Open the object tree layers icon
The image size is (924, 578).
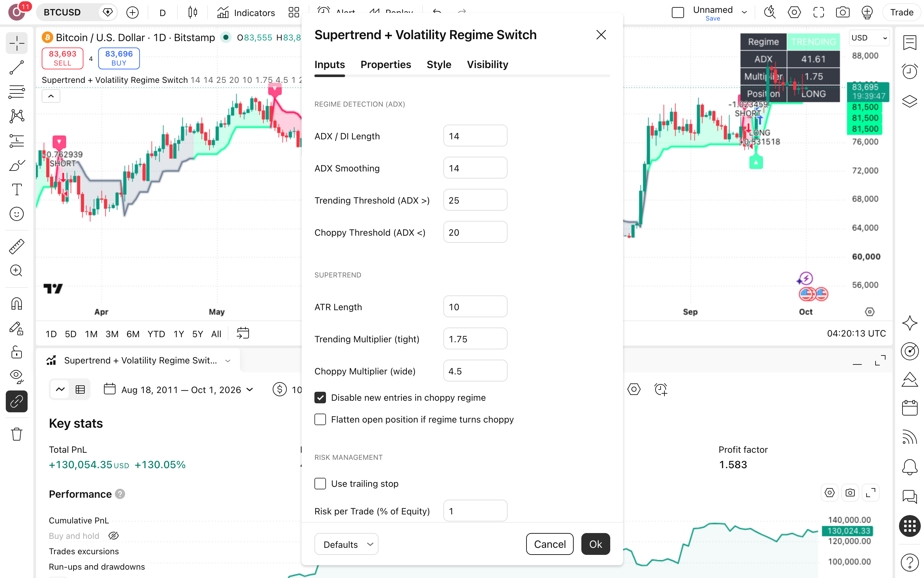[x=910, y=101]
